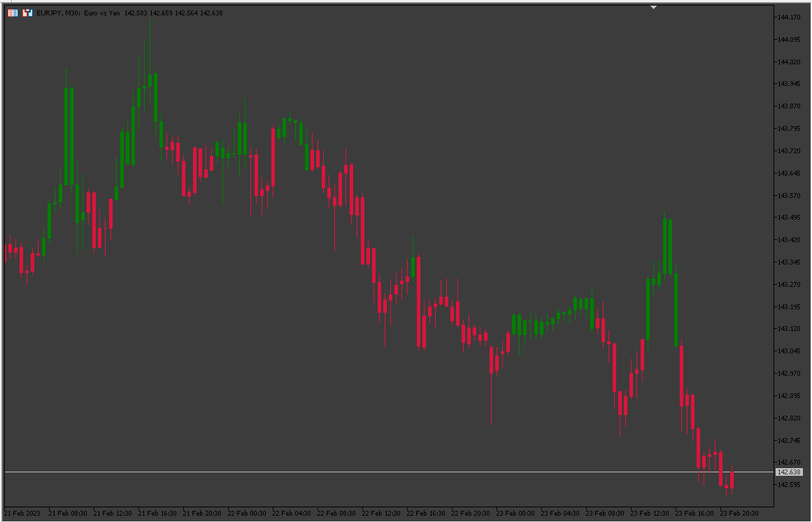This screenshot has width=812, height=522.
Task: Click the 143.045 price axis label
Action: [x=789, y=351]
